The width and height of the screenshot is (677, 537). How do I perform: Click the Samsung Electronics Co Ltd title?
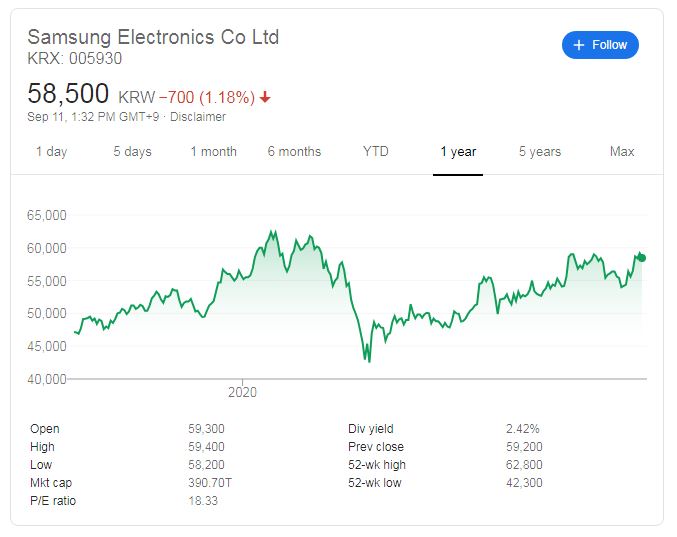tap(153, 37)
